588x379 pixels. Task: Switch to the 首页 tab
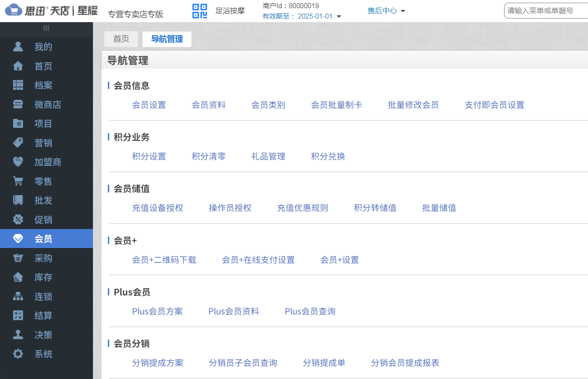point(121,39)
